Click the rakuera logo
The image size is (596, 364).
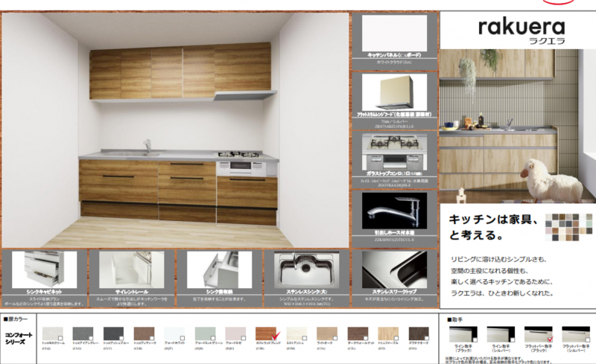[x=515, y=29]
